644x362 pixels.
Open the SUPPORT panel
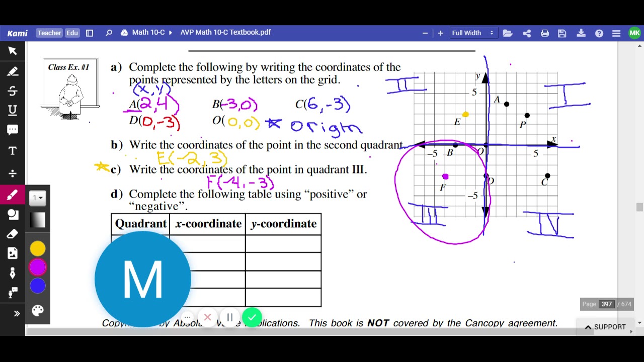coord(605,327)
